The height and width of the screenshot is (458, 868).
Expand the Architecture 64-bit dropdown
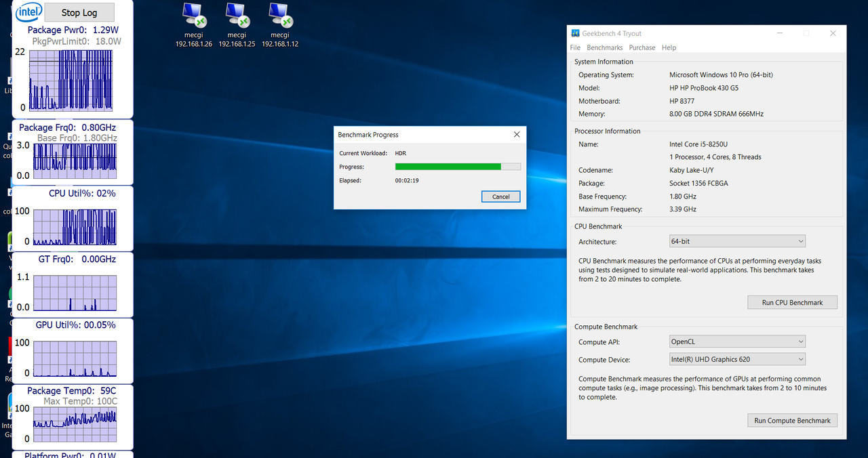[x=737, y=241]
